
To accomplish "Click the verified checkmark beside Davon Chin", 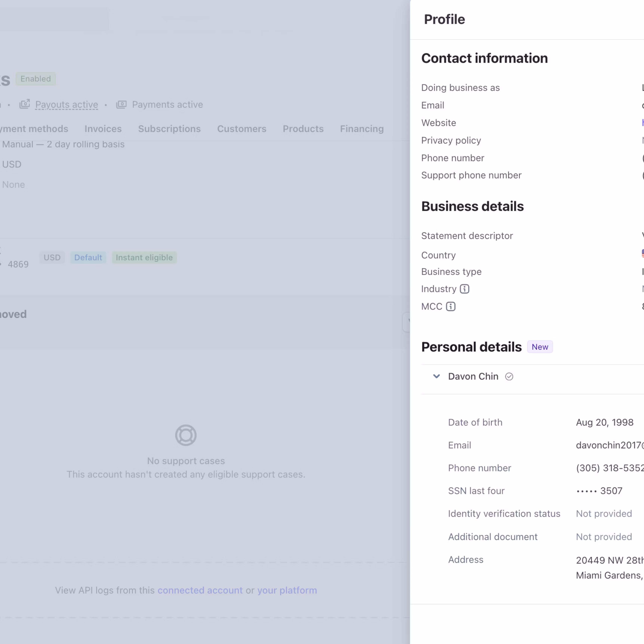I will tap(509, 377).
